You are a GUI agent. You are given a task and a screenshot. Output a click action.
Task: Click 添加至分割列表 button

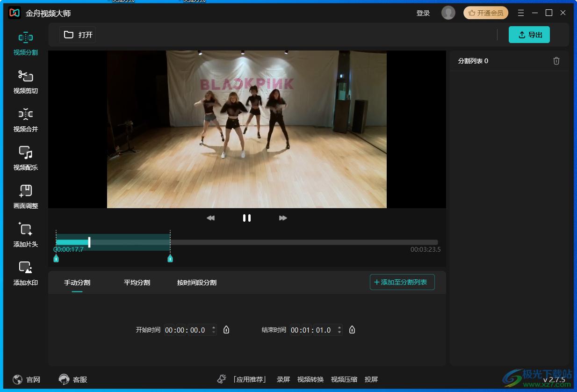(x=402, y=282)
